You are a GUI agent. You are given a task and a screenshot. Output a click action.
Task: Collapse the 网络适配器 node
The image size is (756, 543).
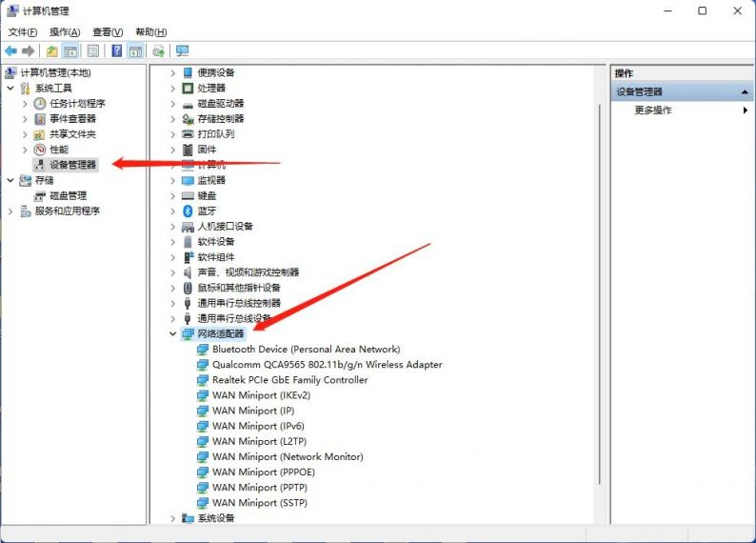point(172,333)
